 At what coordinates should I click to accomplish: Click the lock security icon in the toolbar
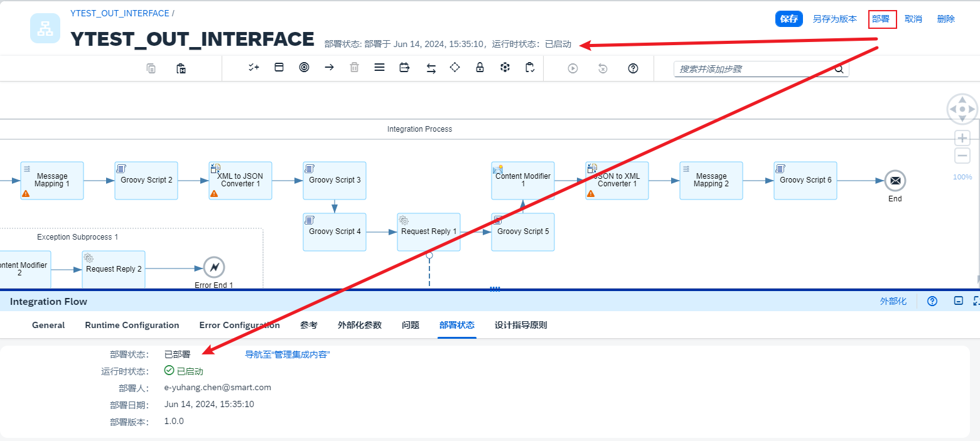(x=480, y=68)
